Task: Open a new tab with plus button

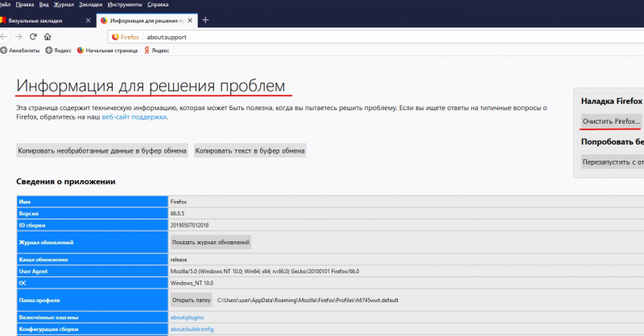Action: [x=205, y=20]
